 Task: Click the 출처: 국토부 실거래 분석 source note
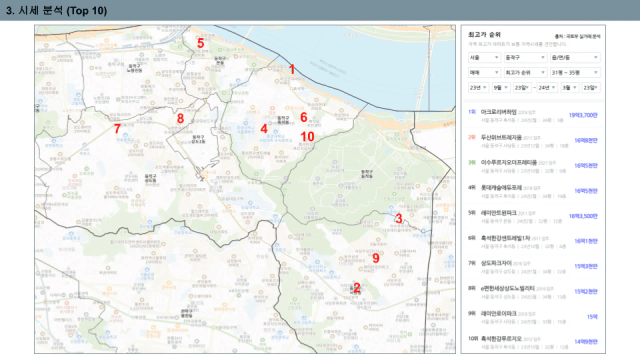coord(577,36)
